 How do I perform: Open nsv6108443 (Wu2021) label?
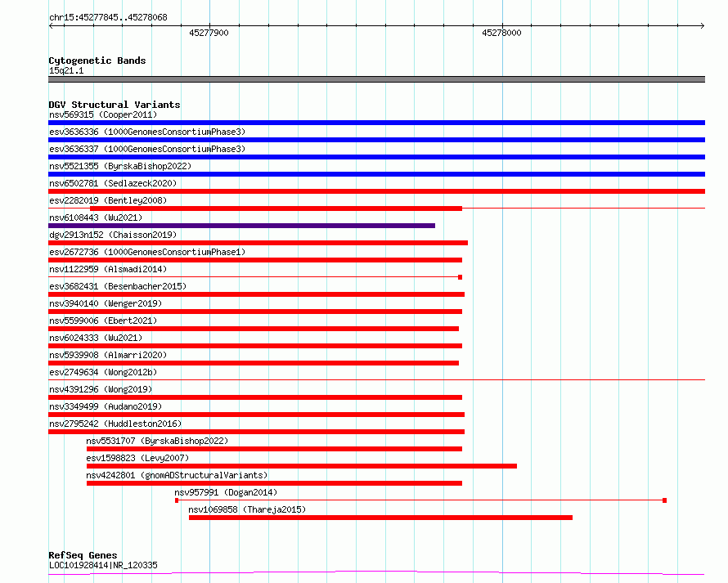96,218
